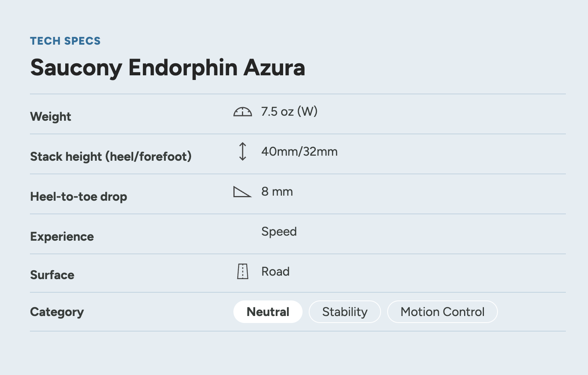Click the heel-to-toe drop triangle icon
The image size is (588, 375).
242,192
